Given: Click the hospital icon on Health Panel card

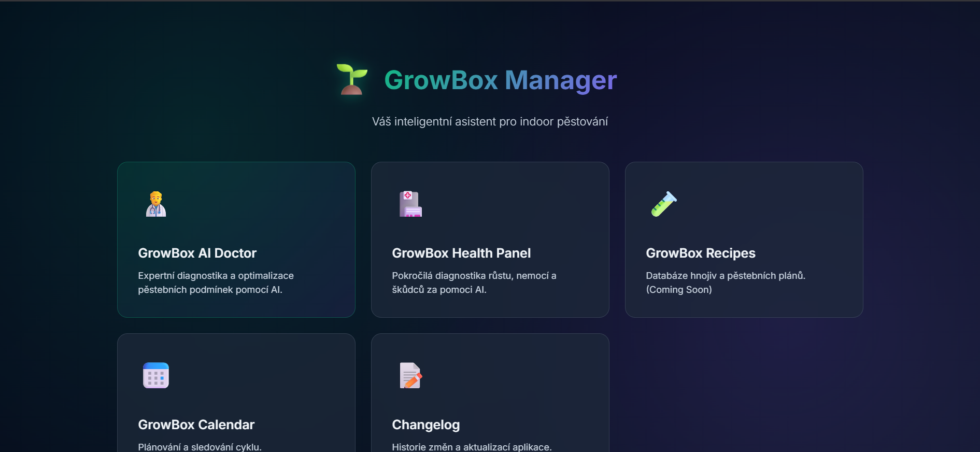Looking at the screenshot, I should [410, 204].
